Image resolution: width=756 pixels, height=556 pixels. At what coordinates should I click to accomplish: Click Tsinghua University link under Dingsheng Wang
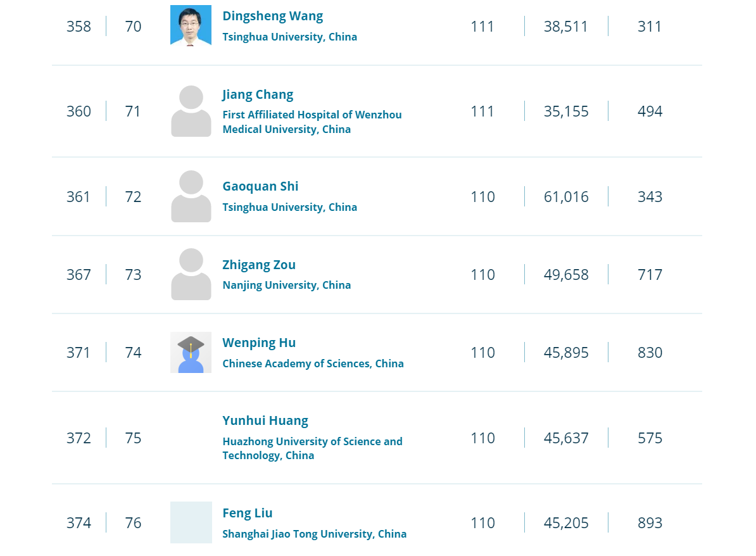click(x=290, y=37)
